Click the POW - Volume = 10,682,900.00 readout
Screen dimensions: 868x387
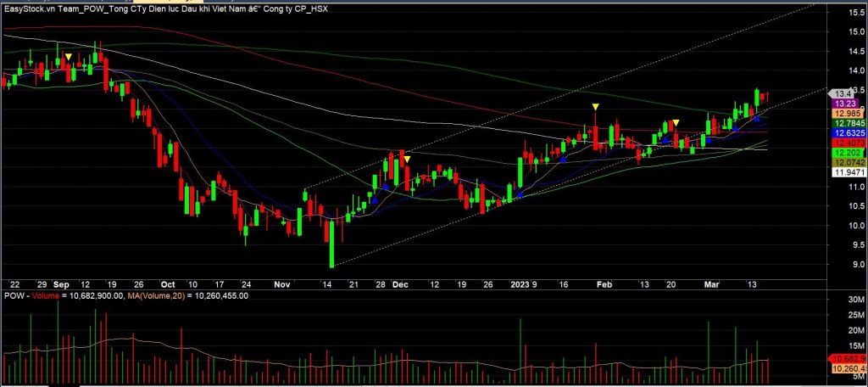[x=64, y=296]
